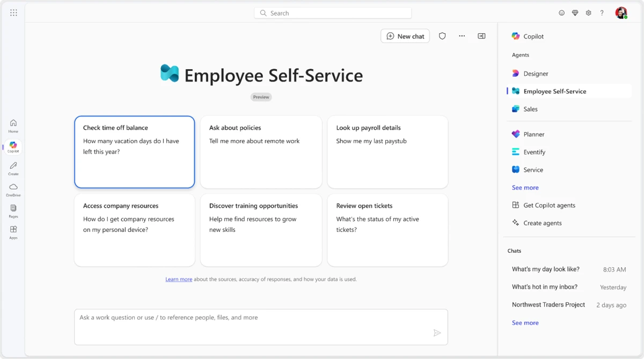This screenshot has height=359, width=644.
Task: Open Apps in the left sidebar
Action: (13, 232)
